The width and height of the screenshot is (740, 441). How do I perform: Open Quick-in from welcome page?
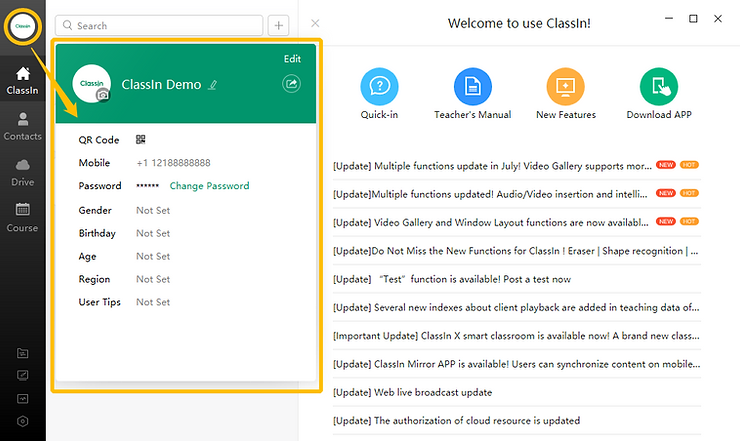[x=379, y=89]
